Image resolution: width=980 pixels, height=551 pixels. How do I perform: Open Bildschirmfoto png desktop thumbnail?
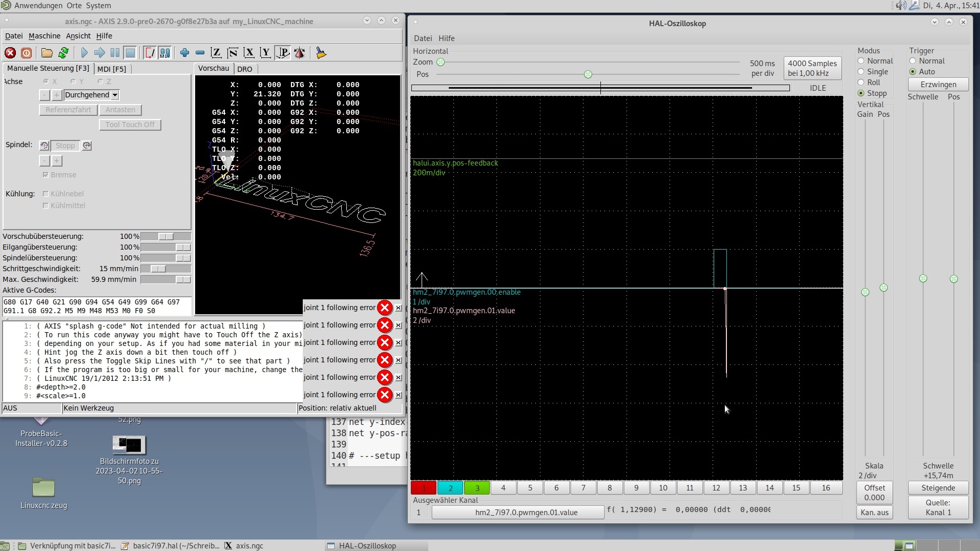point(129,460)
